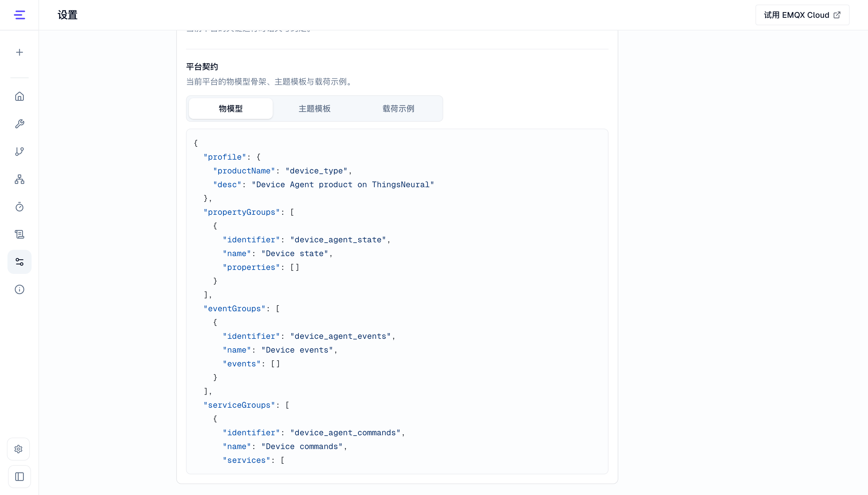The height and width of the screenshot is (495, 868).
Task: Click the "productName" key text
Action: pos(244,171)
